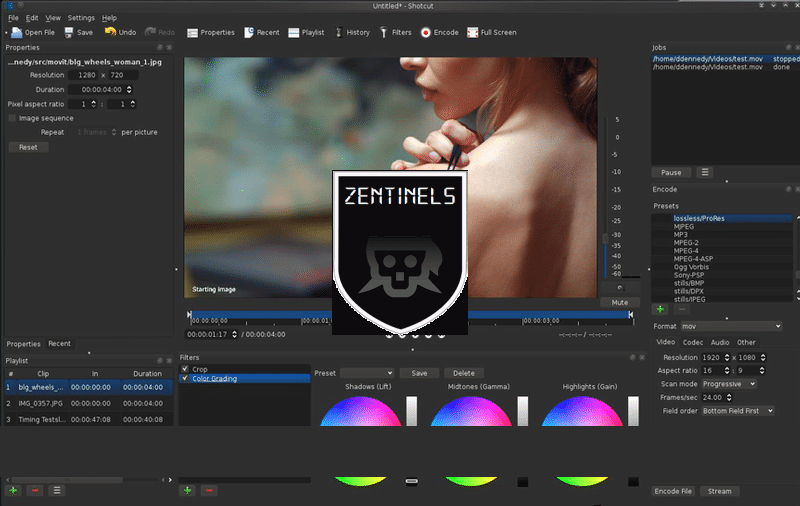Undo the last action
800x506 pixels.
120,32
